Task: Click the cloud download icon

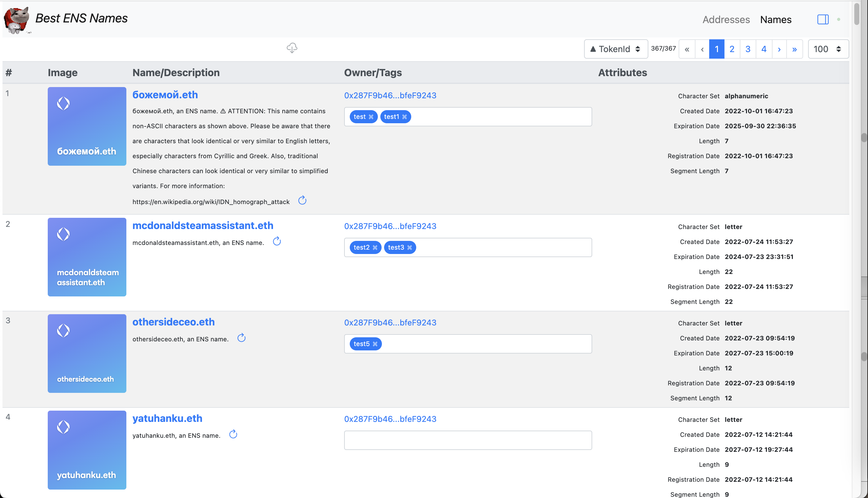Action: 292,48
